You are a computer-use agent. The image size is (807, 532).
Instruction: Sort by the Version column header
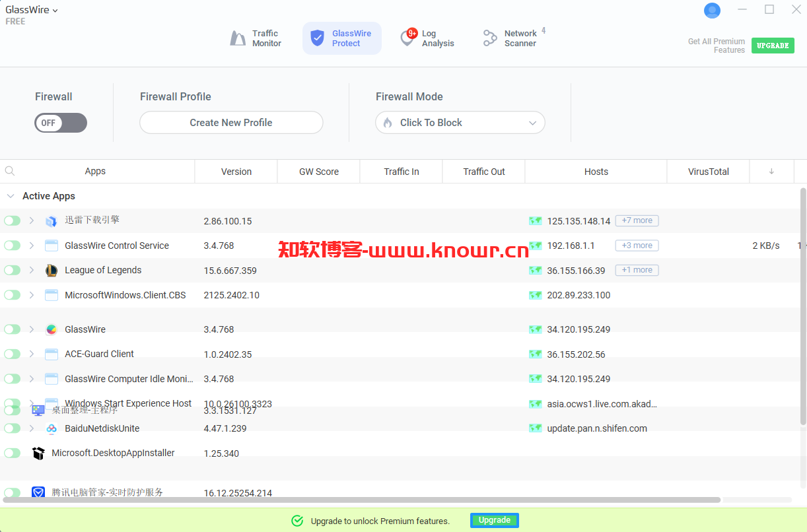point(236,172)
